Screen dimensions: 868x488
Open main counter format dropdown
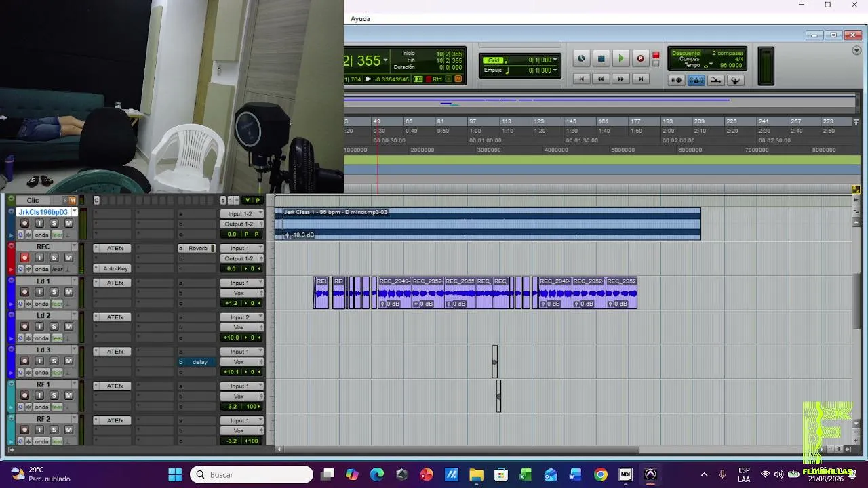385,60
